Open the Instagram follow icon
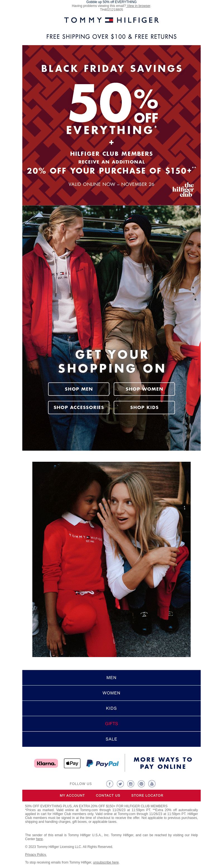 131,783
